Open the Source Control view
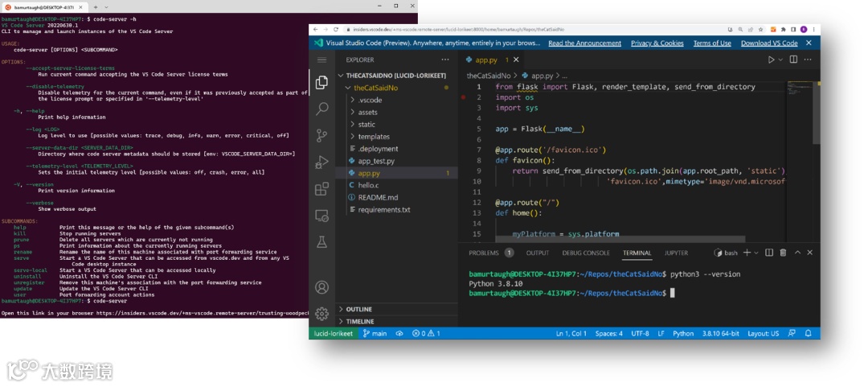 pos(321,135)
